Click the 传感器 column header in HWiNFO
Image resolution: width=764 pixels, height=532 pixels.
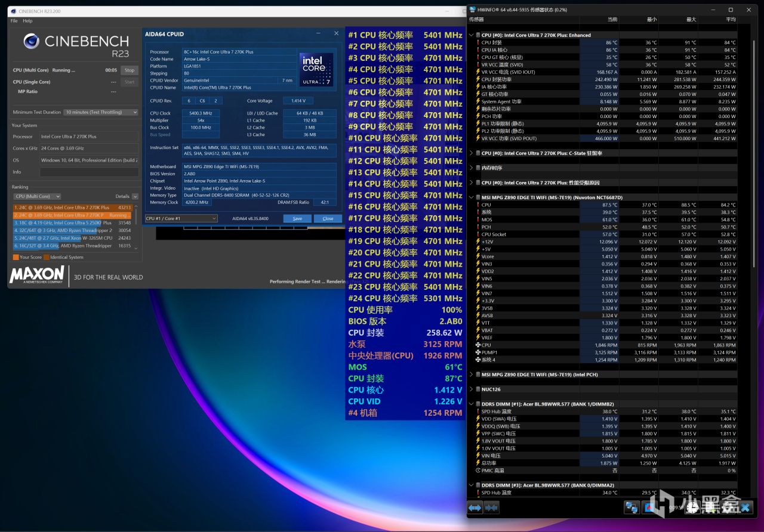(x=476, y=20)
